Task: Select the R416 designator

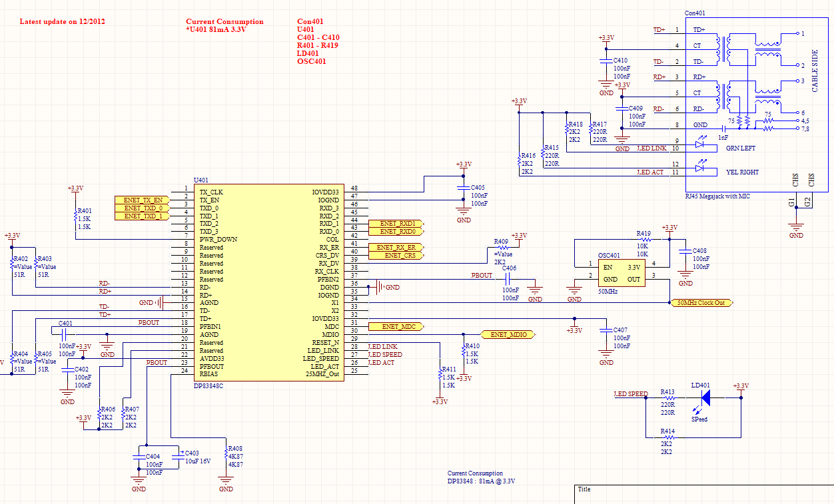Action: pos(528,156)
